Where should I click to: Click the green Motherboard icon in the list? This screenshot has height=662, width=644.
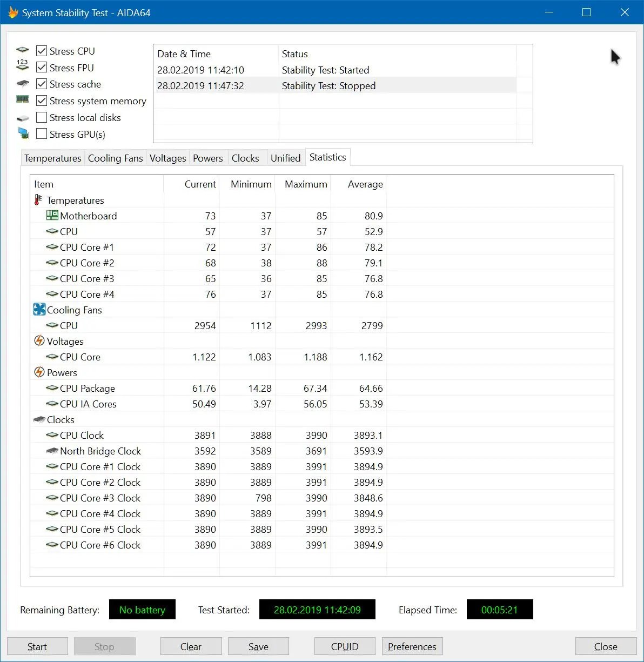(52, 215)
